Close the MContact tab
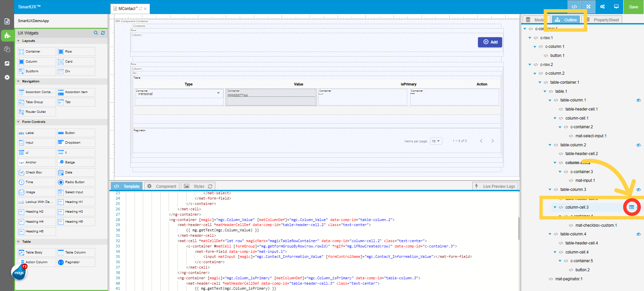Image resolution: width=644 pixels, height=291 pixels. tap(145, 9)
